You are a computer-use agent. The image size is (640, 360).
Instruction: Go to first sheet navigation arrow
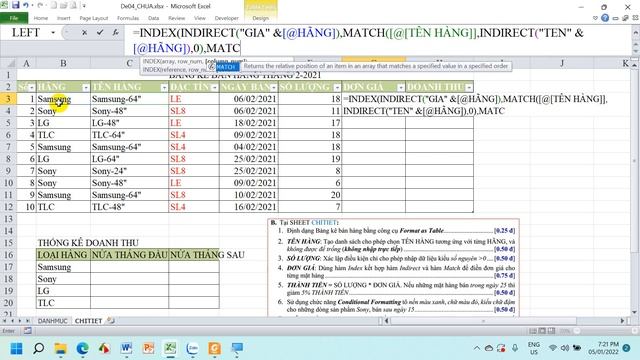click(x=4, y=321)
